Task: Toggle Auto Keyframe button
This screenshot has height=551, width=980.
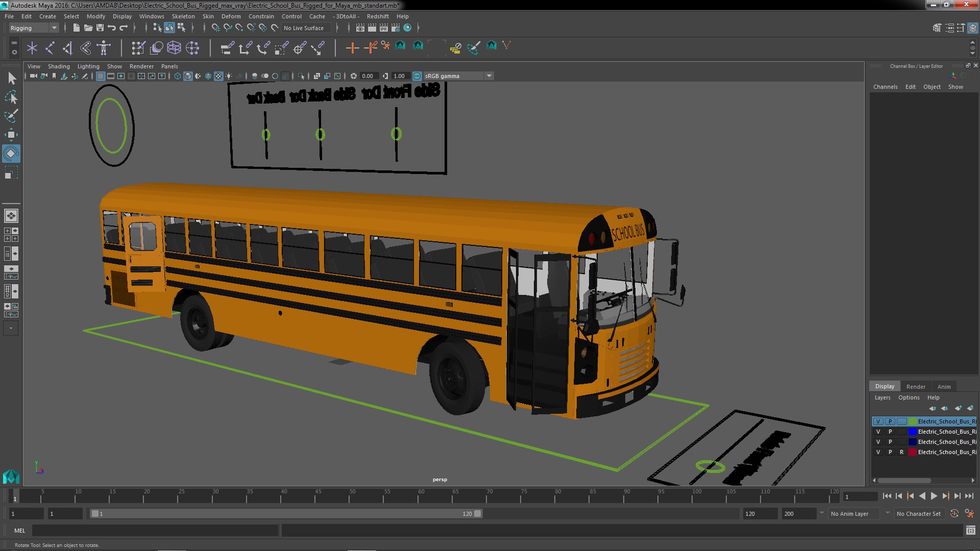Action: click(x=954, y=514)
